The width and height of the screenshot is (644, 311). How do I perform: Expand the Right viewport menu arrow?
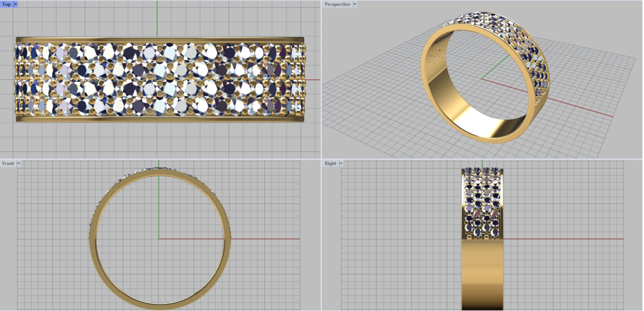341,163
